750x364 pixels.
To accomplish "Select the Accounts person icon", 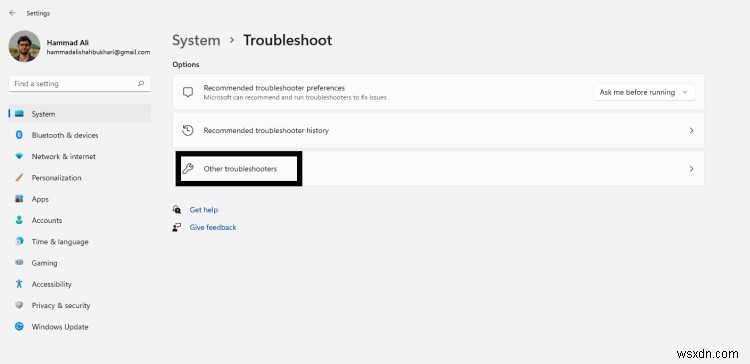I will pos(19,220).
